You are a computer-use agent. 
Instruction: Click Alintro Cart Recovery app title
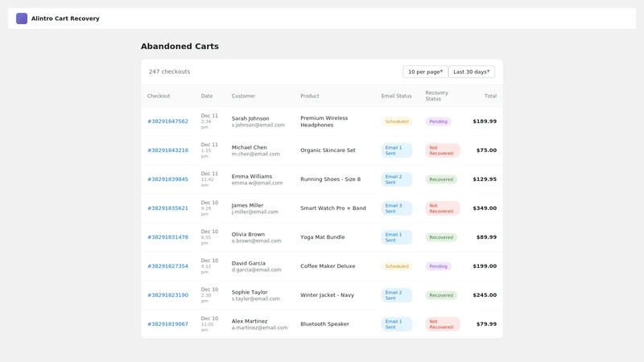click(x=65, y=19)
